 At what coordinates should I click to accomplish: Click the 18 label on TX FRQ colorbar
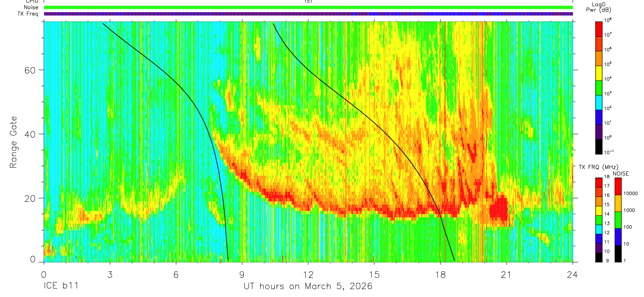coord(607,178)
